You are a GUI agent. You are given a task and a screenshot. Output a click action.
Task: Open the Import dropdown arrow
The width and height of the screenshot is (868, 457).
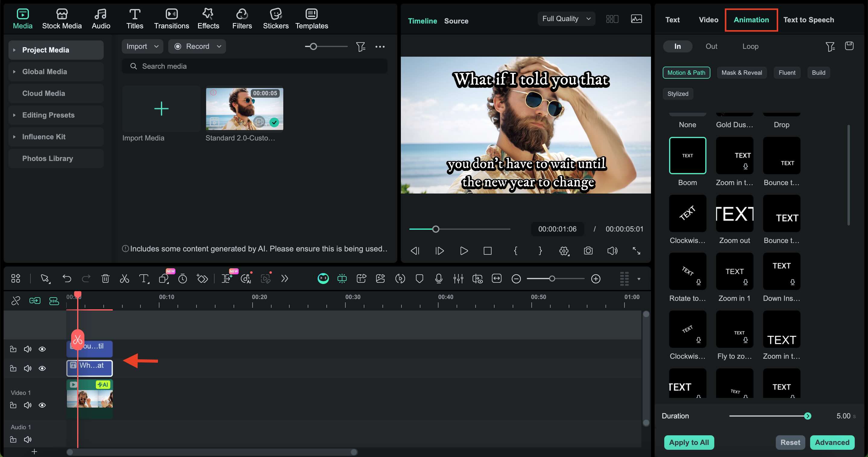(x=156, y=46)
